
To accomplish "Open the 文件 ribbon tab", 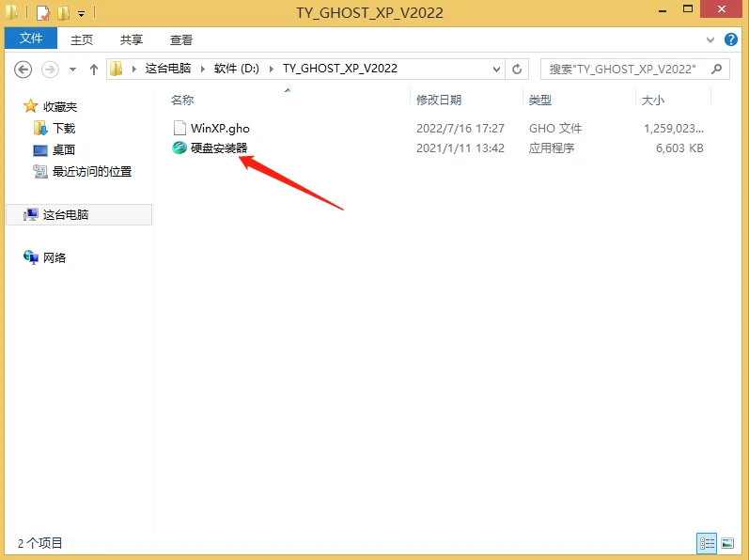I will (x=31, y=39).
